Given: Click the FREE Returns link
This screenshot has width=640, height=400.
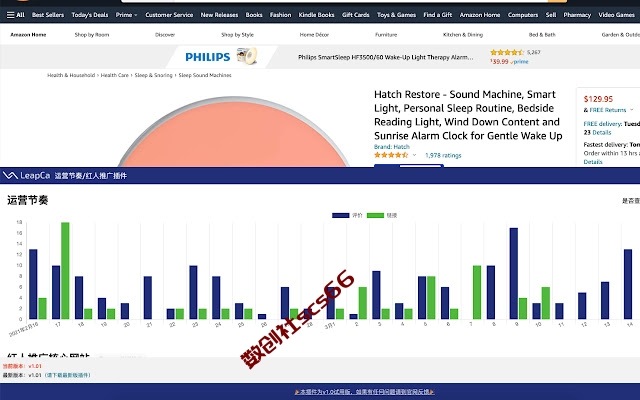Looking at the screenshot, I should coord(608,110).
